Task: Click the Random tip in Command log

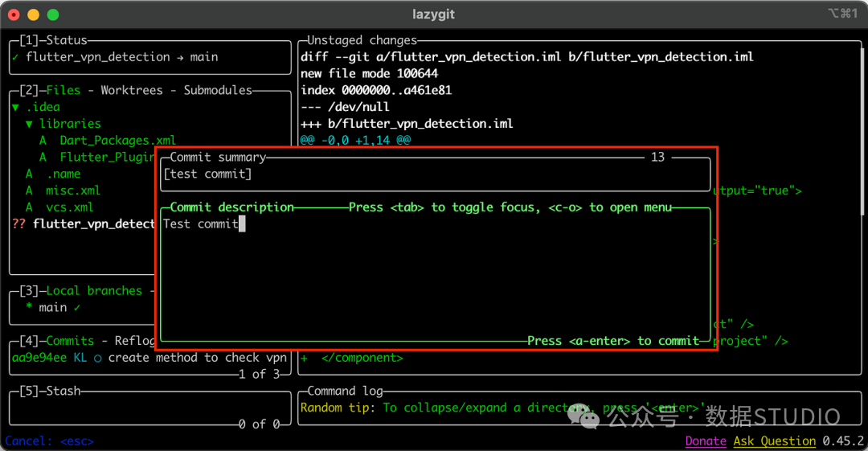Action: pos(502,408)
